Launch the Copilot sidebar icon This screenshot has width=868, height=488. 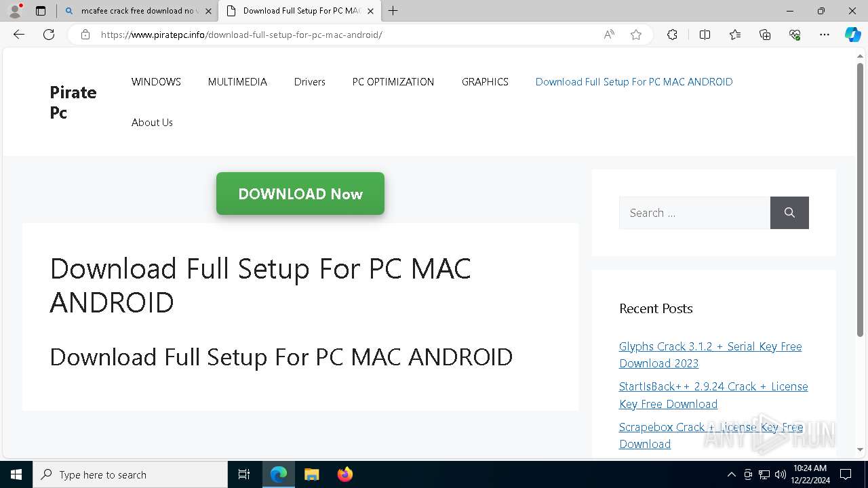(x=852, y=35)
